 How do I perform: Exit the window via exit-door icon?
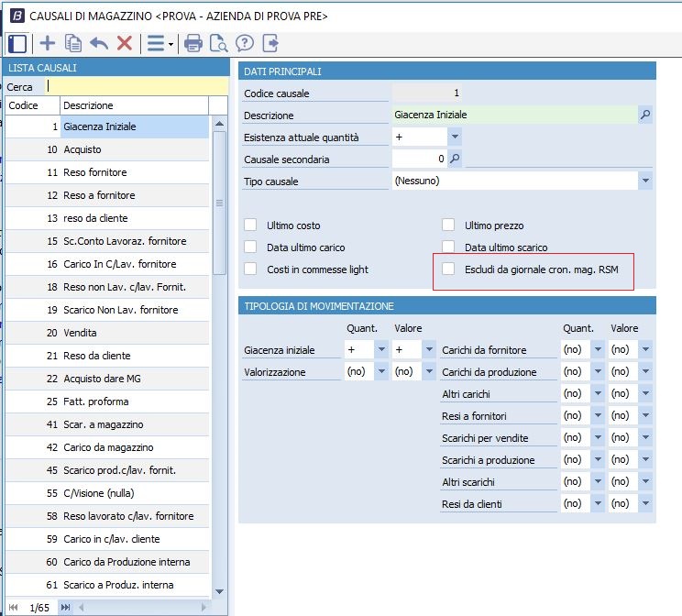[270, 43]
